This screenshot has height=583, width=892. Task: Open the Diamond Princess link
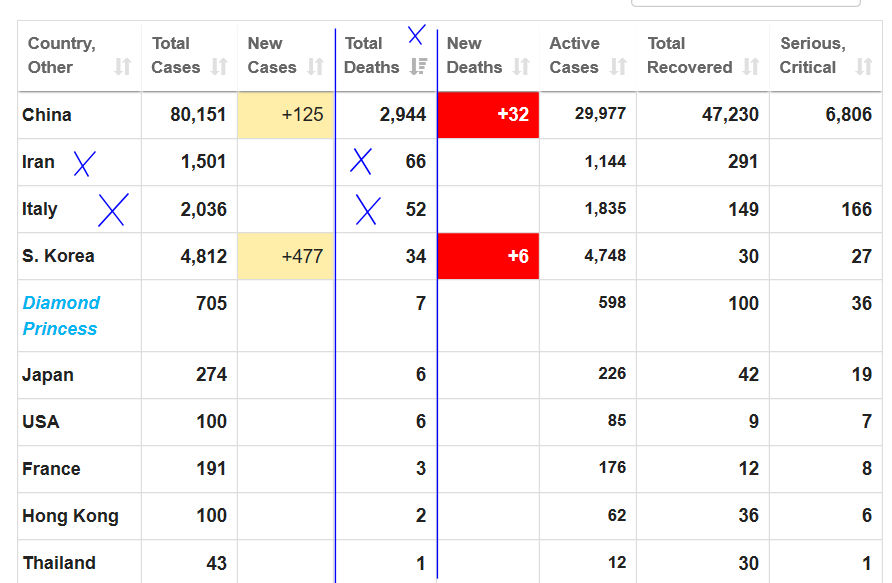(x=61, y=315)
